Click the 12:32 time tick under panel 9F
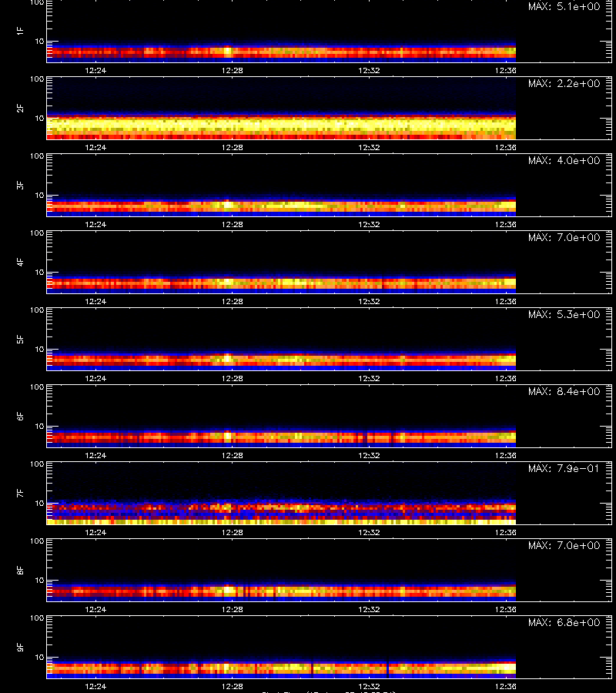The height and width of the screenshot is (693, 616). (369, 686)
